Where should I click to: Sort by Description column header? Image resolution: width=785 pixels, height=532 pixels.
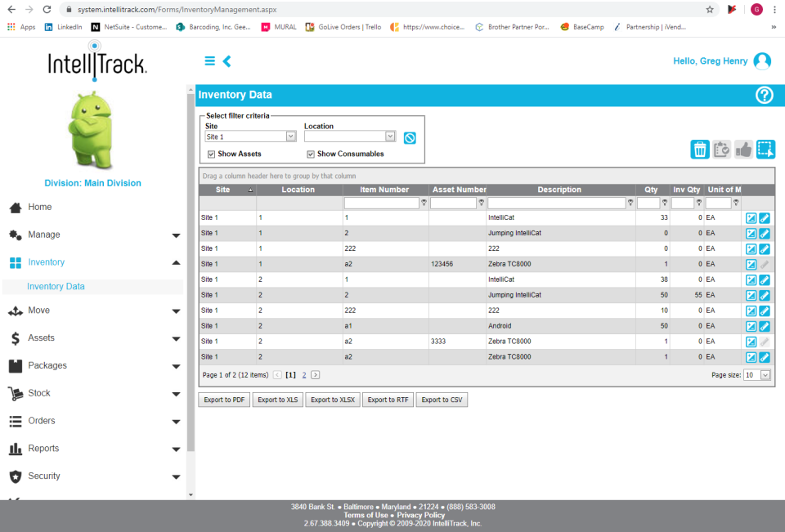(559, 190)
